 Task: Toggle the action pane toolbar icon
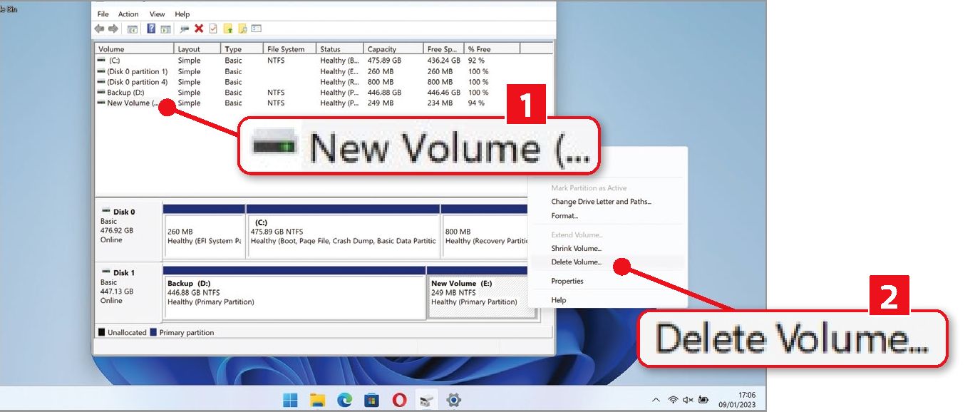pyautogui.click(x=165, y=29)
